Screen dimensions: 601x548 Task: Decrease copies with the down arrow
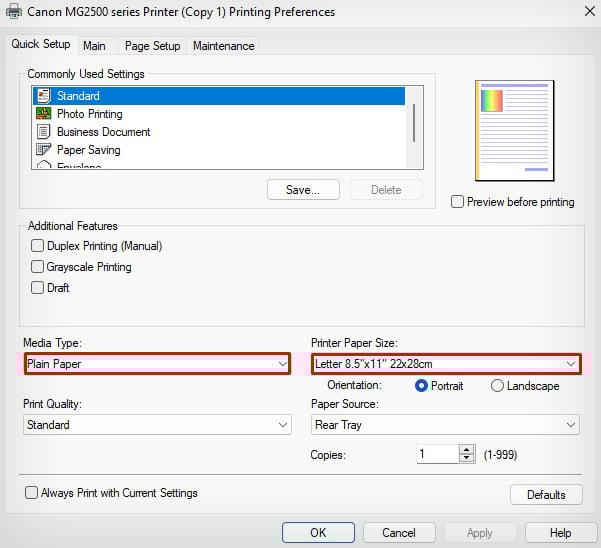466,458
